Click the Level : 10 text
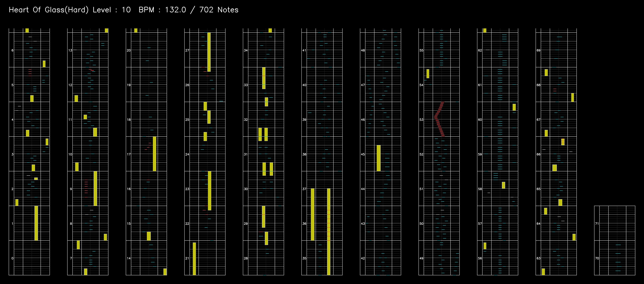This screenshot has width=644, height=284. 112,10
